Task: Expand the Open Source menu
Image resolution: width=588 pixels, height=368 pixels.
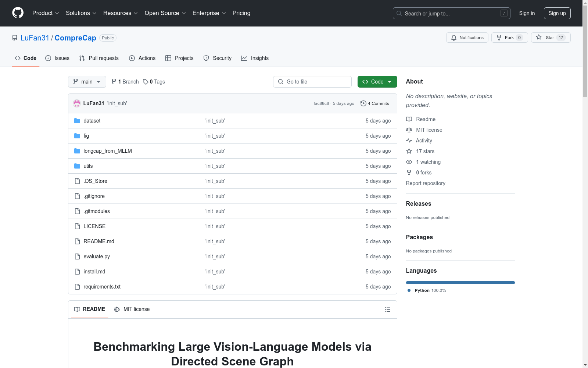Action: [x=165, y=13]
